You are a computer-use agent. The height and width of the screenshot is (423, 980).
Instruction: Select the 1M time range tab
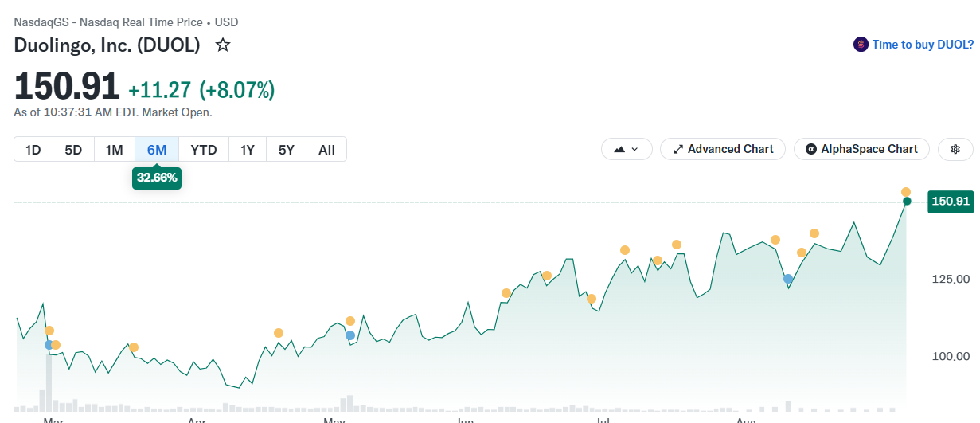pos(115,149)
